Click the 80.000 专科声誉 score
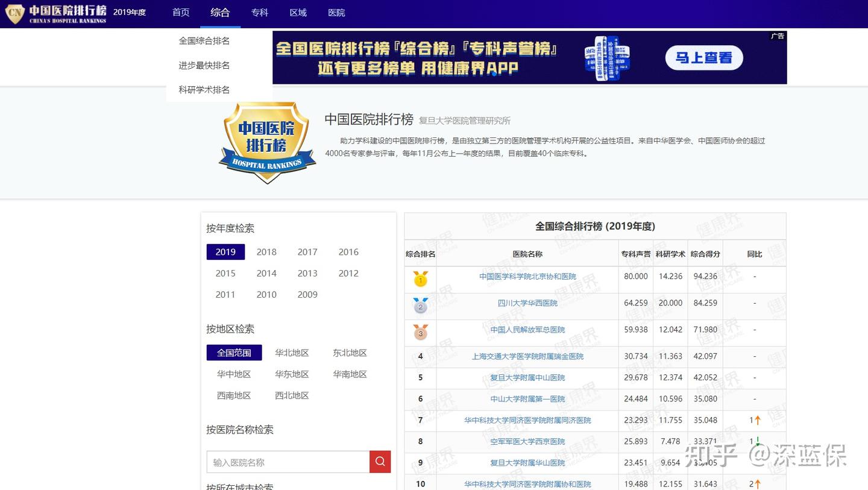The width and height of the screenshot is (868, 490). [x=636, y=277]
